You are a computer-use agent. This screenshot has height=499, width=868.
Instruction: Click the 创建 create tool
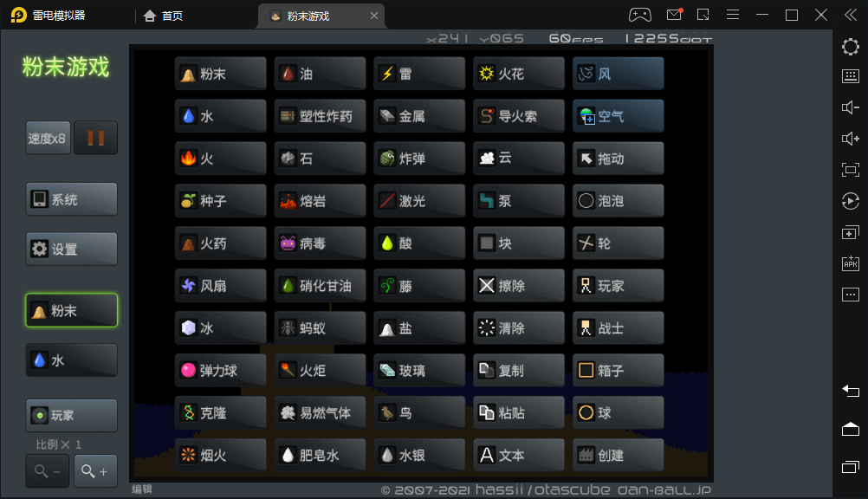click(618, 455)
